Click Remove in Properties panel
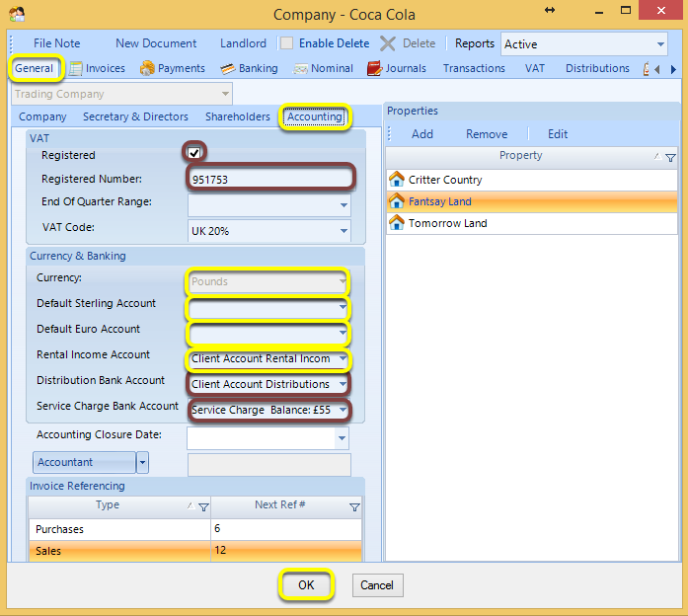The height and width of the screenshot is (616, 688). tap(487, 134)
